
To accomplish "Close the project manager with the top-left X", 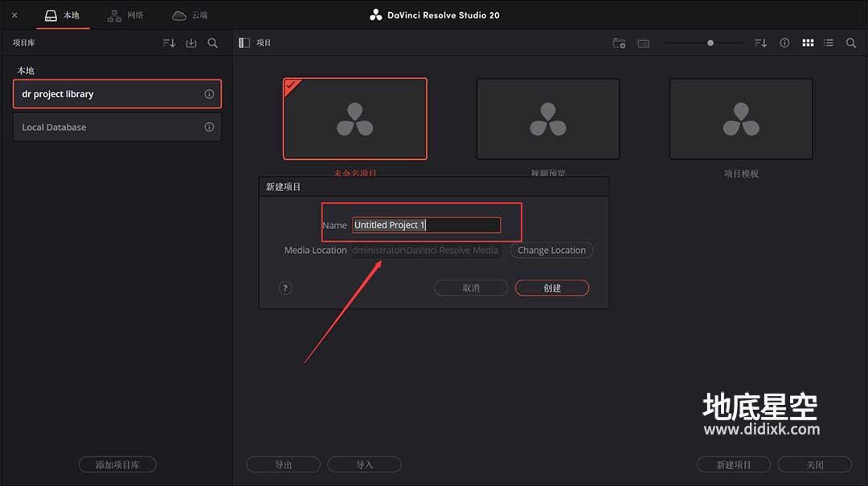I will point(15,15).
